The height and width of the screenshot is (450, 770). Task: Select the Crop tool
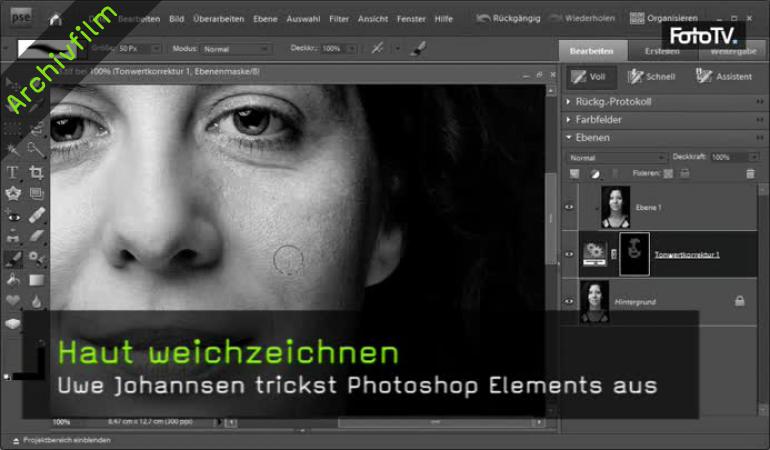[x=36, y=172]
